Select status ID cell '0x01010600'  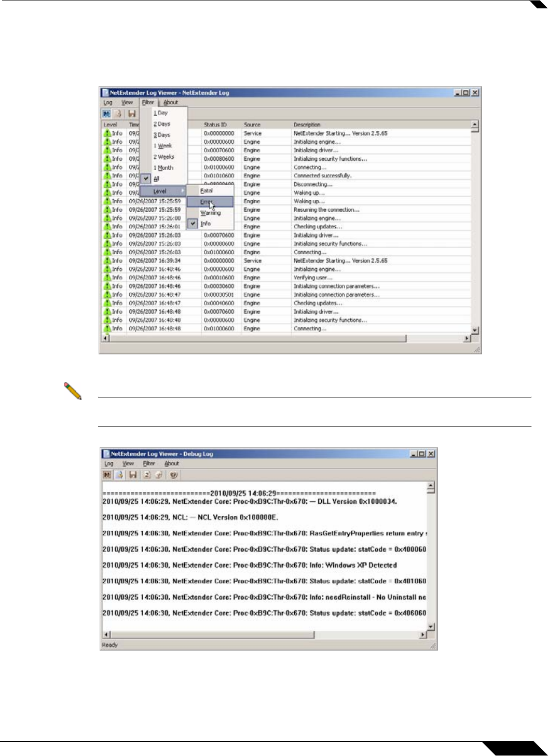(219, 176)
